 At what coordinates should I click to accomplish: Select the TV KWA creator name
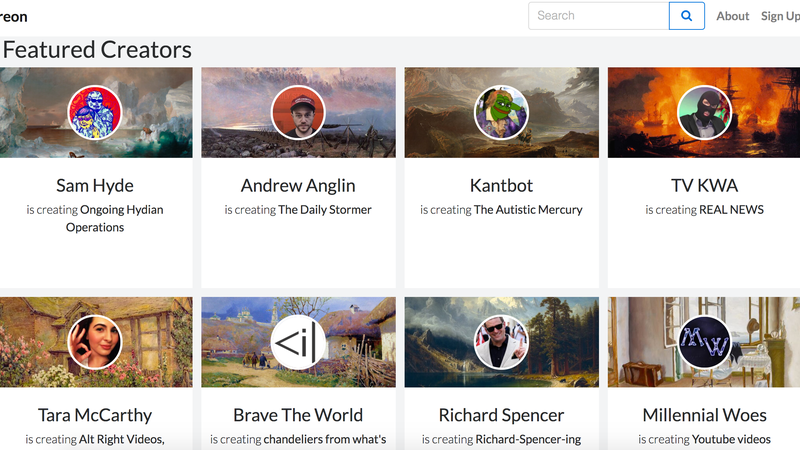pyautogui.click(x=704, y=186)
